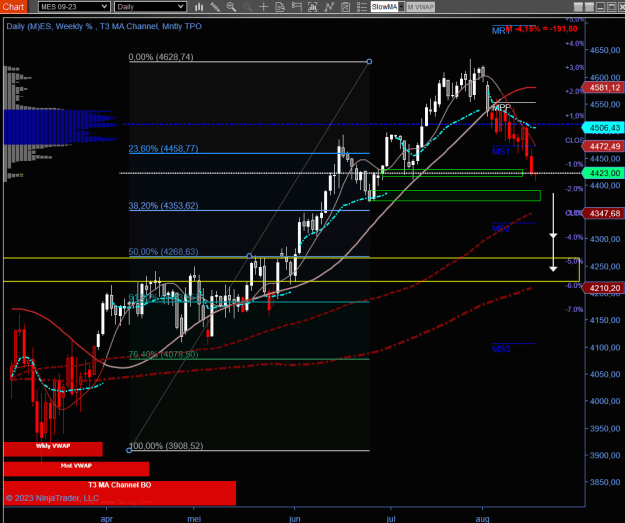
Task: Click the jun label on time axis
Action: click(295, 519)
